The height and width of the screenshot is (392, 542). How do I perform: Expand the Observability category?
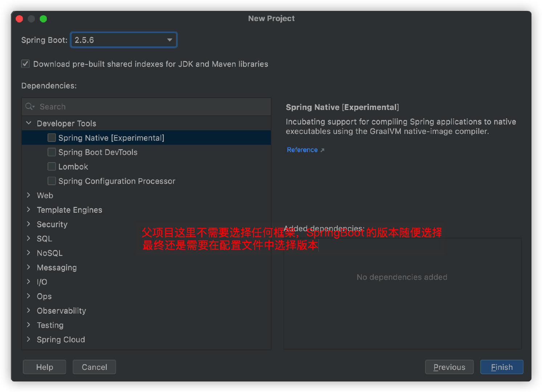(29, 311)
